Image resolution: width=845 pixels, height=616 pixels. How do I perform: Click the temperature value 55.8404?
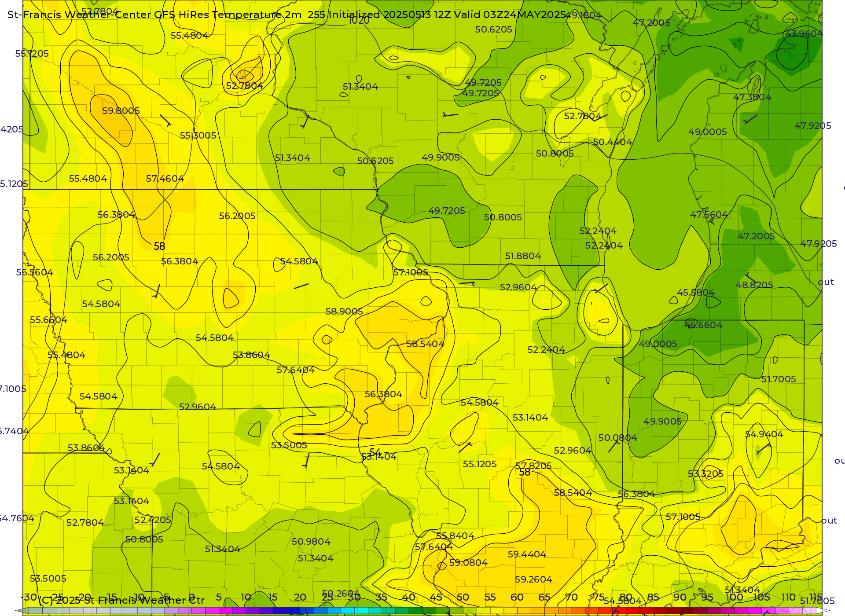(455, 536)
